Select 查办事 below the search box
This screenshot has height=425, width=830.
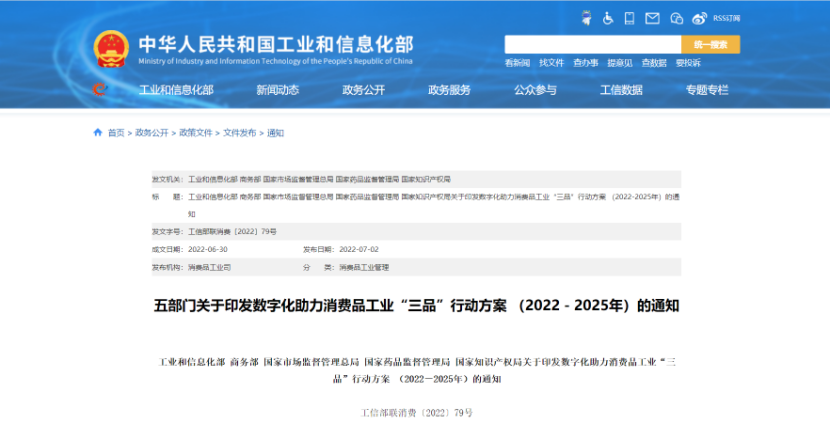585,63
